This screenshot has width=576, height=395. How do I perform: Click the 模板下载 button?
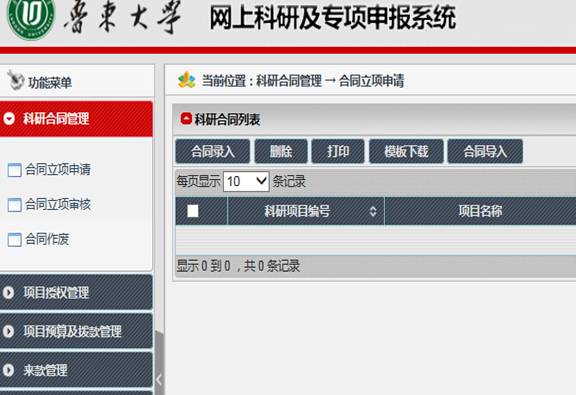(406, 151)
